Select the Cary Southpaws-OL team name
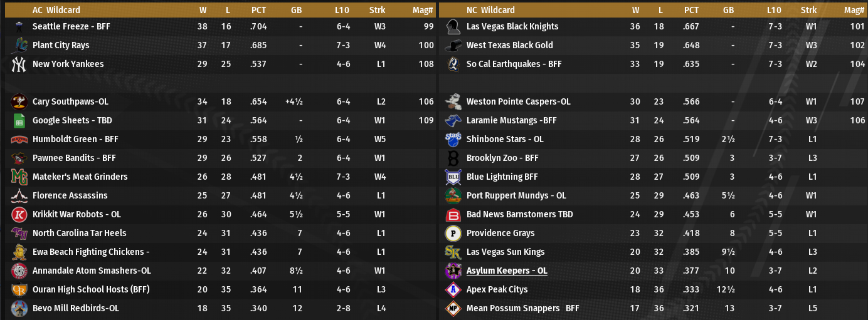 [70, 101]
